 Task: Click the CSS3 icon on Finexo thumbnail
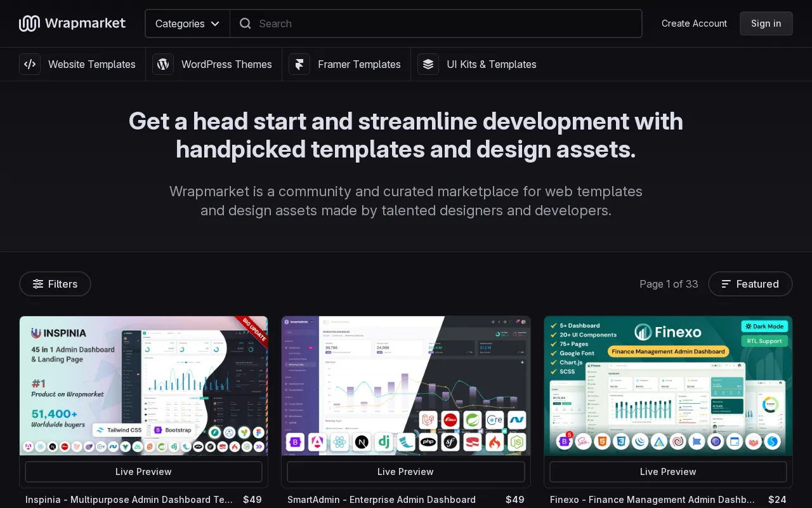622,441
